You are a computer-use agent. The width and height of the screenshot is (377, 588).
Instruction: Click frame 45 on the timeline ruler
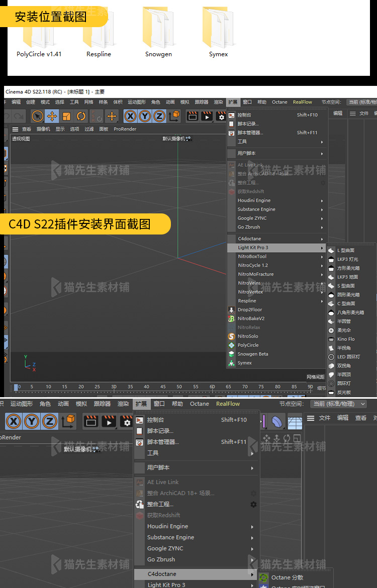(162, 387)
